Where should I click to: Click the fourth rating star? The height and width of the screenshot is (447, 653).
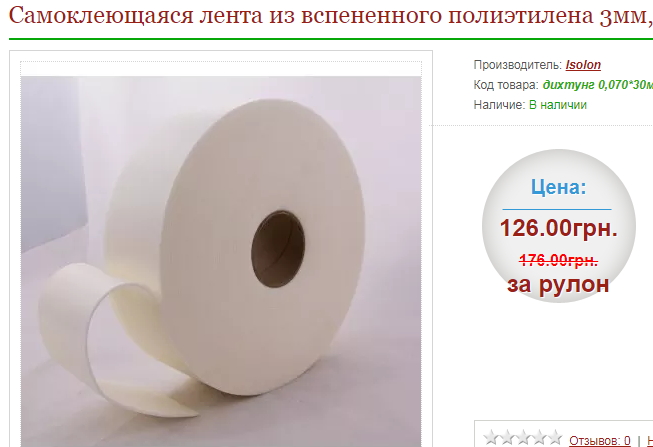(x=539, y=438)
